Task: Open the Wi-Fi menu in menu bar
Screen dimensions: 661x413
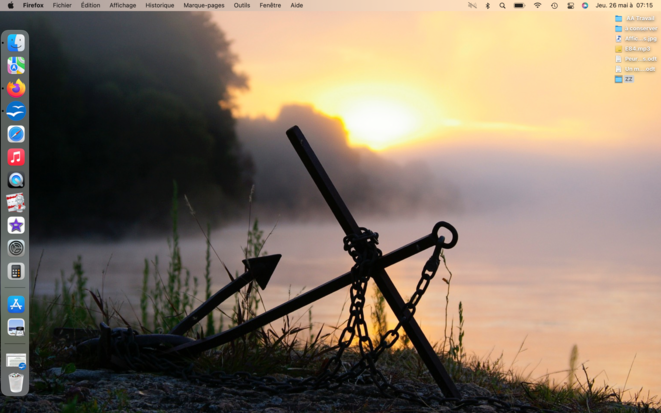Action: pos(537,5)
